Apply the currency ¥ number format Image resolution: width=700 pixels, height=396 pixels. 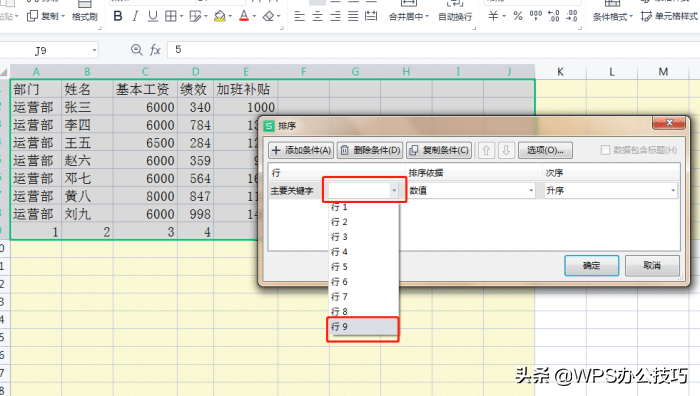[x=493, y=17]
